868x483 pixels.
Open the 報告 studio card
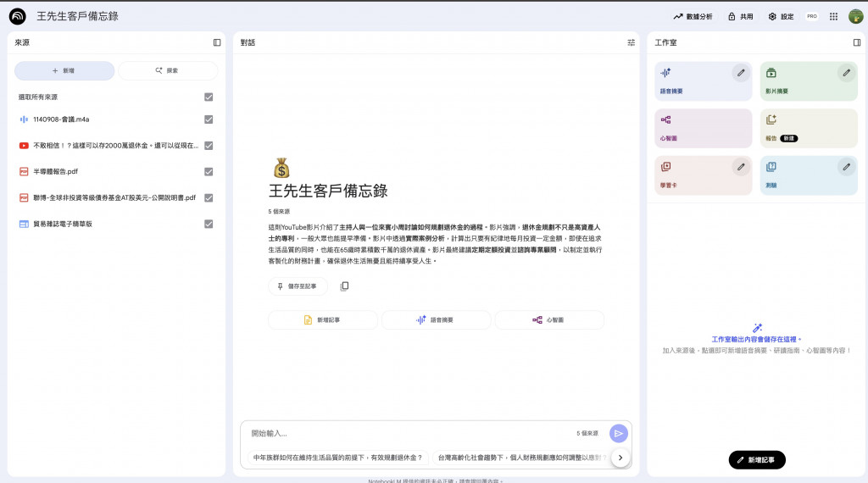(809, 128)
